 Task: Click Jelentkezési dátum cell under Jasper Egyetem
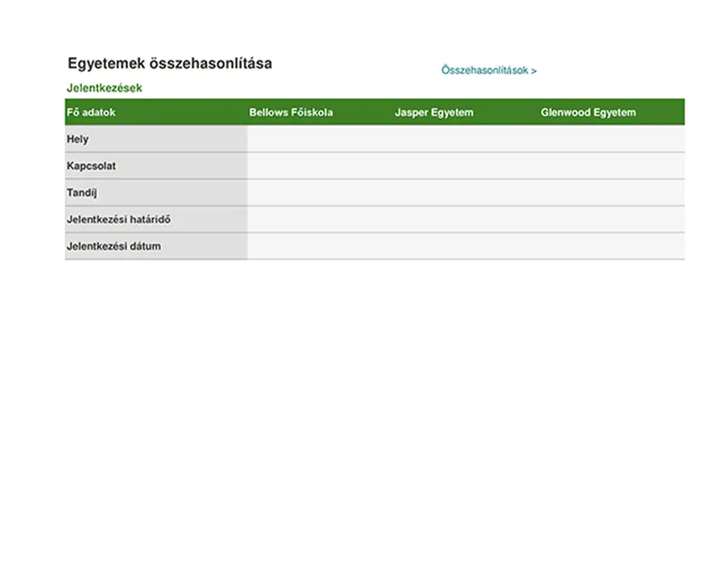point(466,247)
